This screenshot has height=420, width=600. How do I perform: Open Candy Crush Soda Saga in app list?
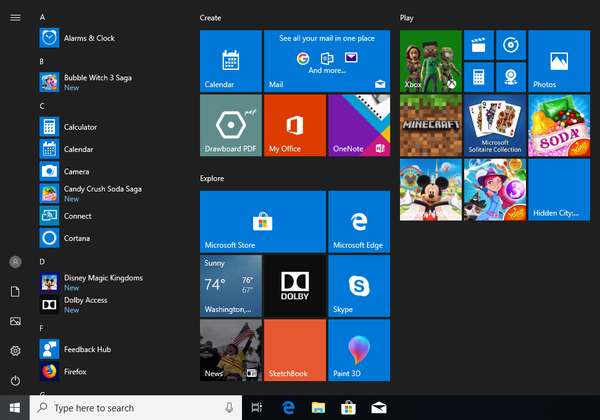coord(111,193)
